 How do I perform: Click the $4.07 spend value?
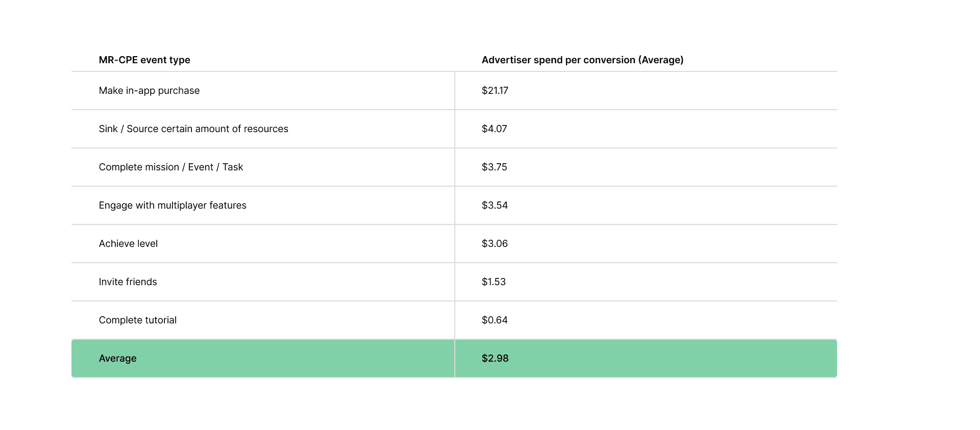(x=494, y=129)
